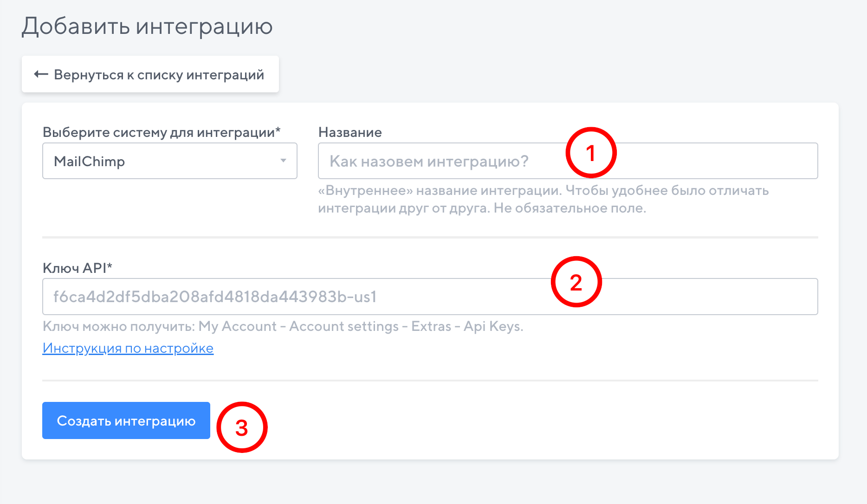Click the red circle marker numbered 1
The width and height of the screenshot is (867, 504).
[590, 153]
